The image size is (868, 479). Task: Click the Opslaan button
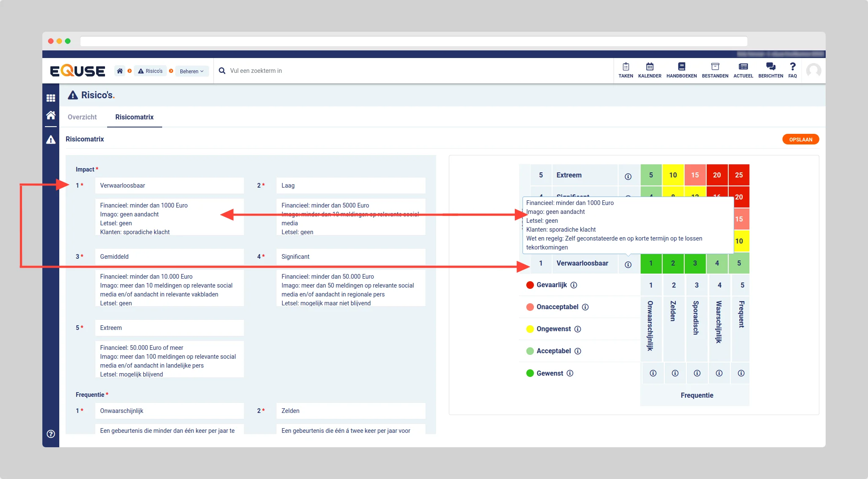pyautogui.click(x=800, y=139)
